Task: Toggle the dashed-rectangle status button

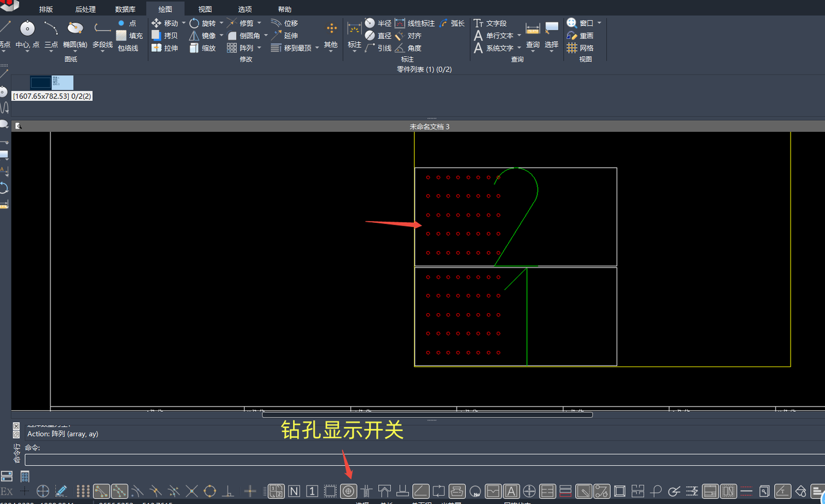Action: point(331,491)
